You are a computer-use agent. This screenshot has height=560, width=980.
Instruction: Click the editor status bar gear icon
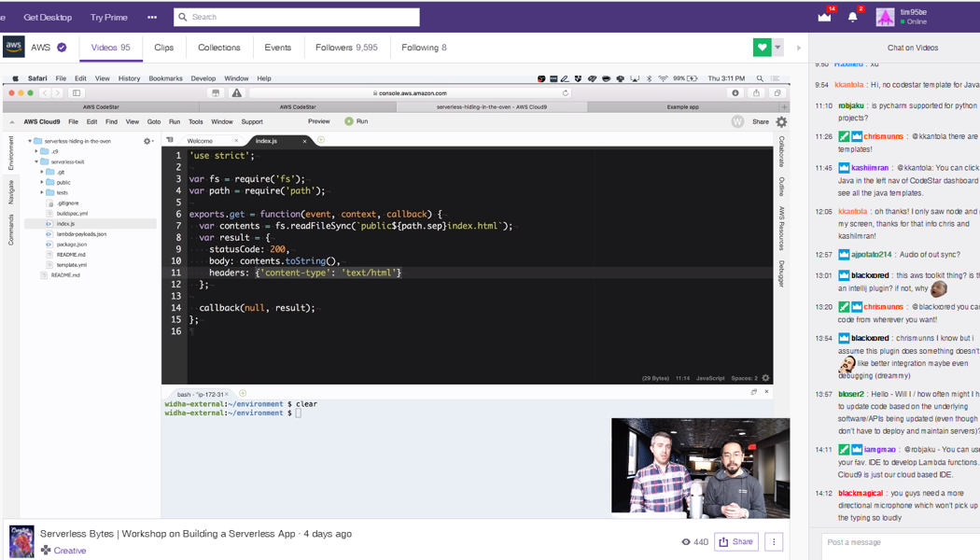[765, 378]
